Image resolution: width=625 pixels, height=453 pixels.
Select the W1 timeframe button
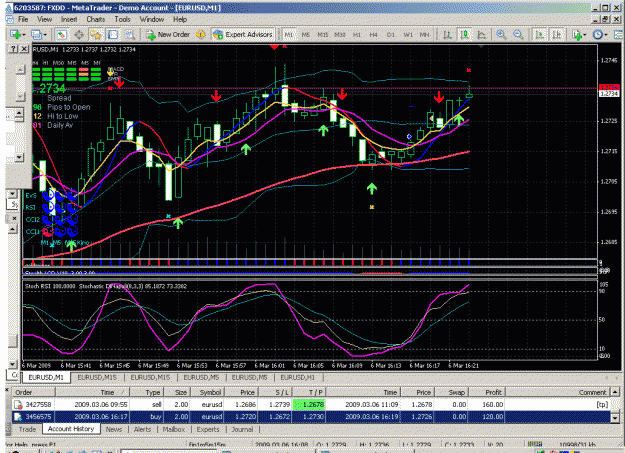pyautogui.click(x=408, y=35)
